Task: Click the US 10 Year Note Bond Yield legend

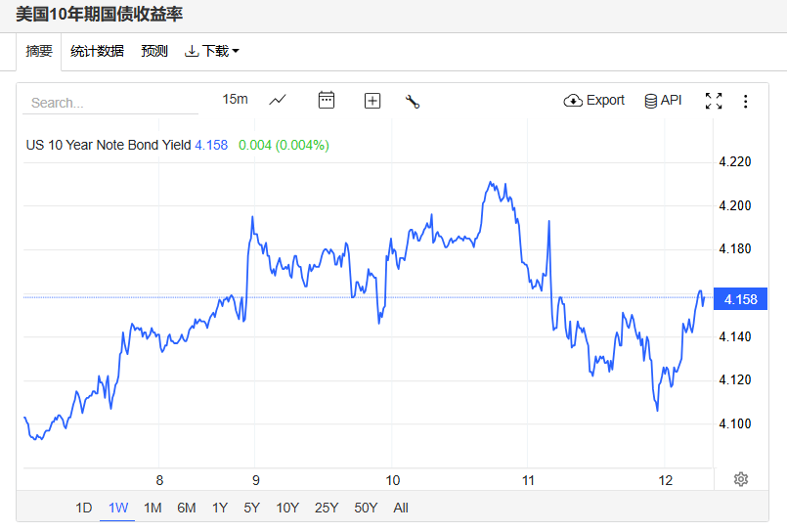Action: click(109, 145)
